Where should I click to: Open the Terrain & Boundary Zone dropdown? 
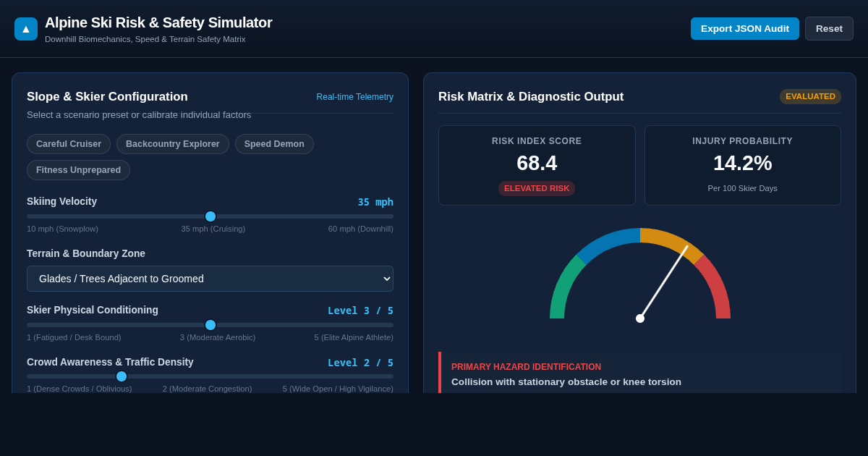[x=210, y=279]
